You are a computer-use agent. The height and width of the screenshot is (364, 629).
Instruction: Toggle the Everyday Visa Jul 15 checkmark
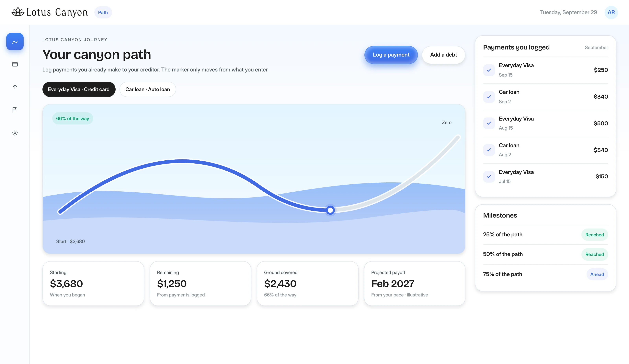coord(489,177)
